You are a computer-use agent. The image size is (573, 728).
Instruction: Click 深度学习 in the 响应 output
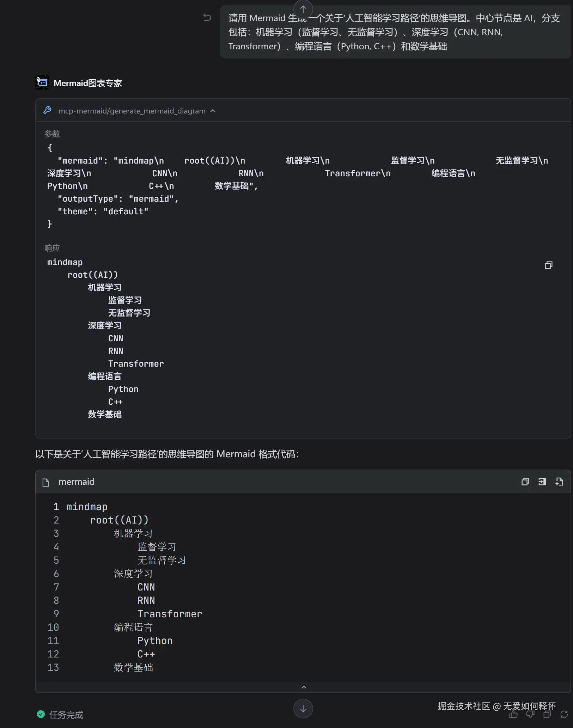click(x=105, y=326)
